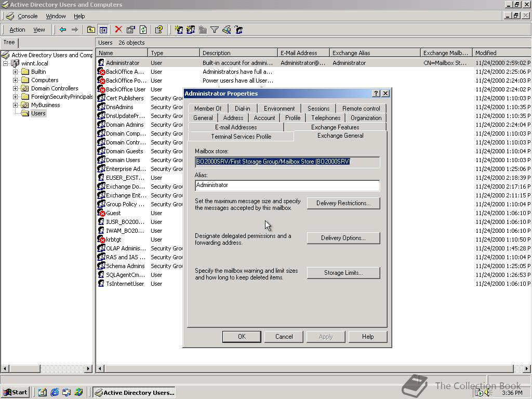
Task: Open the Terminal Services Profile tab
Action: 241,137
